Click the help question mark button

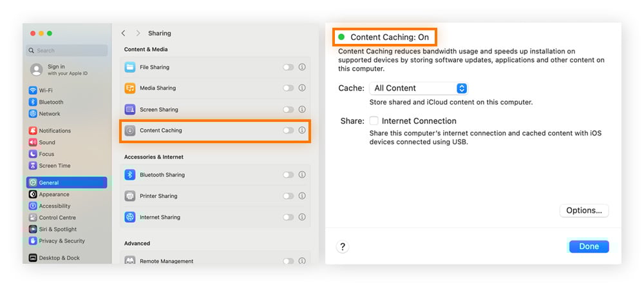point(343,246)
